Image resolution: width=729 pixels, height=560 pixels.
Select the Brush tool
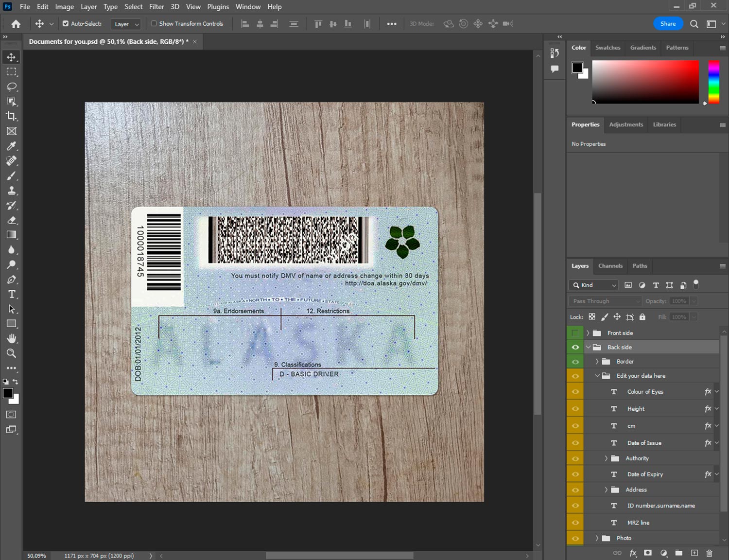click(12, 175)
